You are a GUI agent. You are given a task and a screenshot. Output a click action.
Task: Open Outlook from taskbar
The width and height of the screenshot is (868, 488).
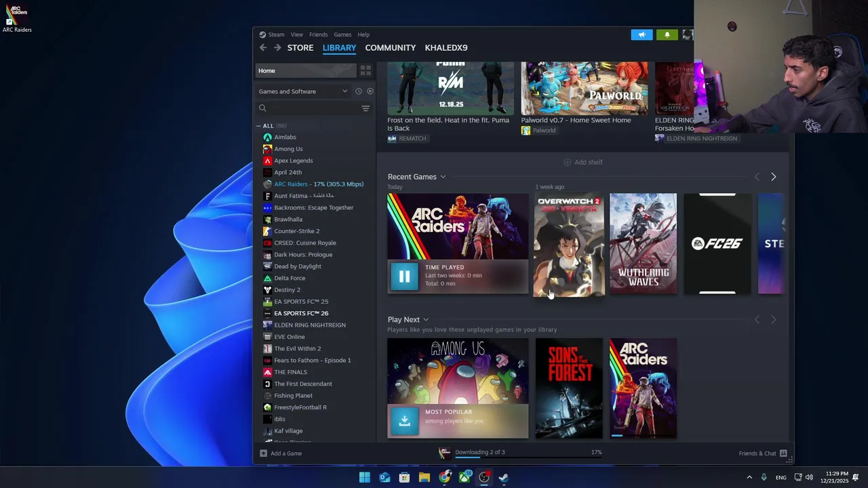click(x=384, y=477)
